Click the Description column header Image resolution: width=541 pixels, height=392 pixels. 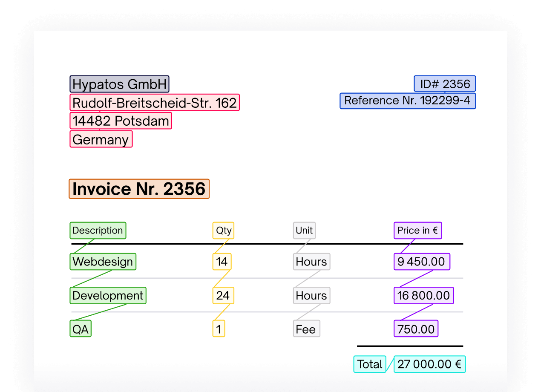(98, 230)
